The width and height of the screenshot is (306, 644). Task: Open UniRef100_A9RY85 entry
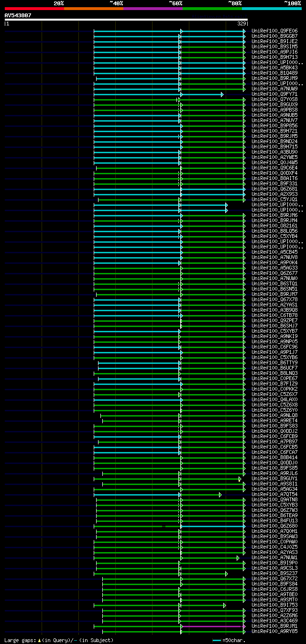click(x=274, y=631)
